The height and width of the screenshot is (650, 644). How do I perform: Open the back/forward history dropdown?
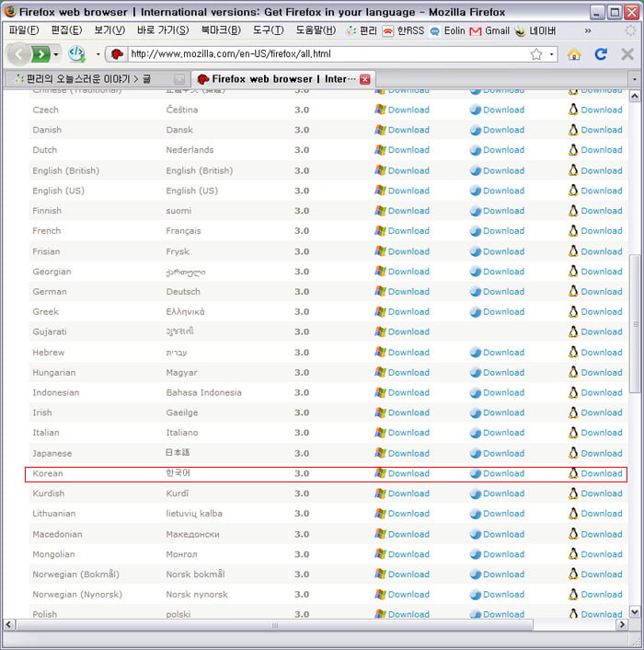[56, 54]
